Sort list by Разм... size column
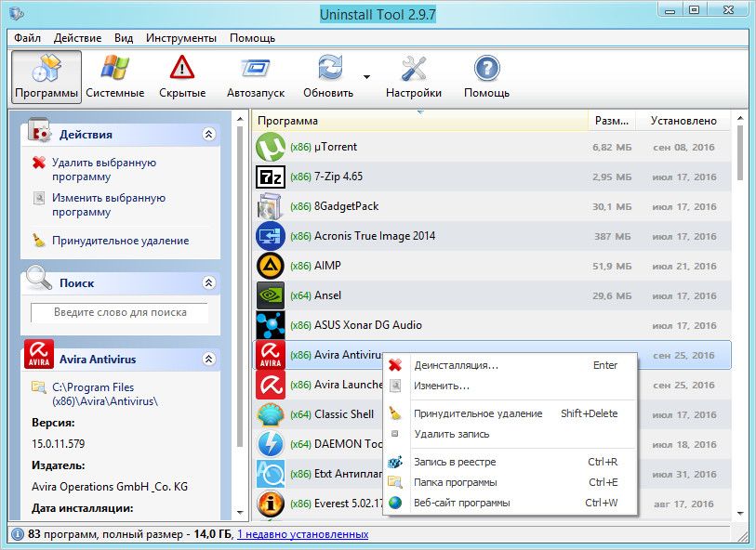This screenshot has width=756, height=550. tap(612, 121)
